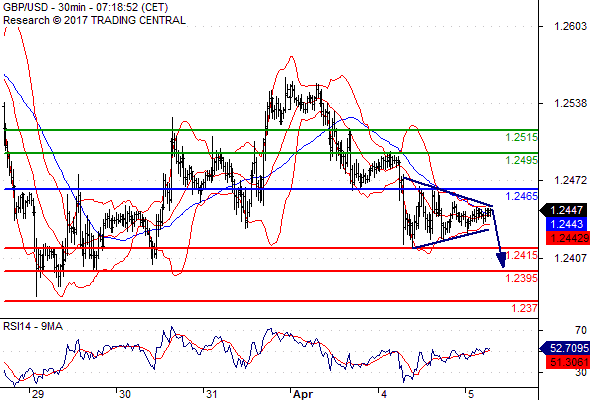Click the Trading Central research copyright text
The width and height of the screenshot is (590, 400).
click(94, 20)
